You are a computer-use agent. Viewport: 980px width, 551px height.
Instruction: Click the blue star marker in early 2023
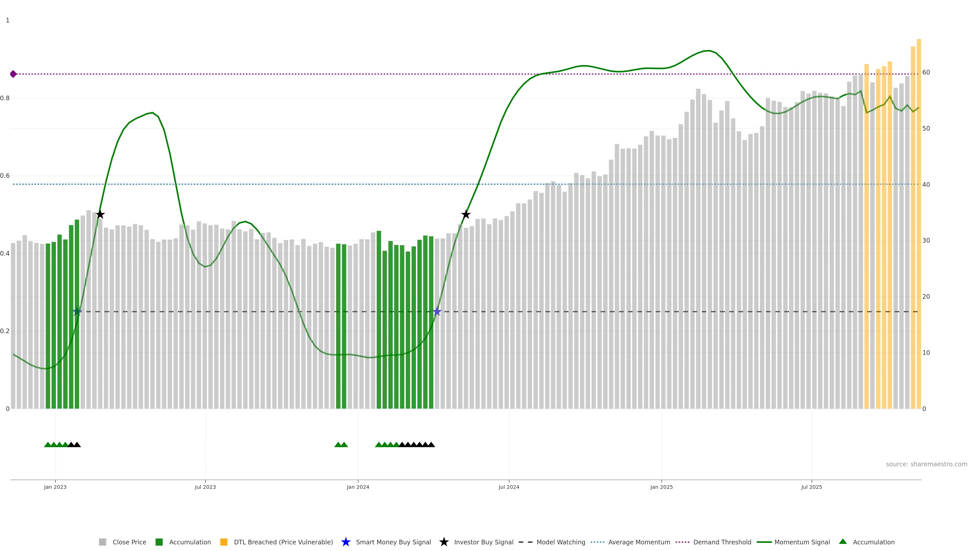pos(77,312)
